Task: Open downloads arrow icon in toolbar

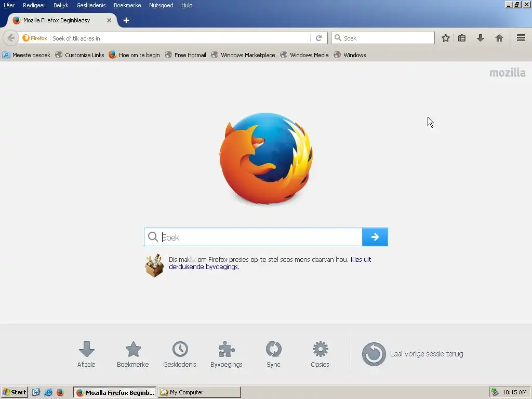Action: [x=481, y=38]
